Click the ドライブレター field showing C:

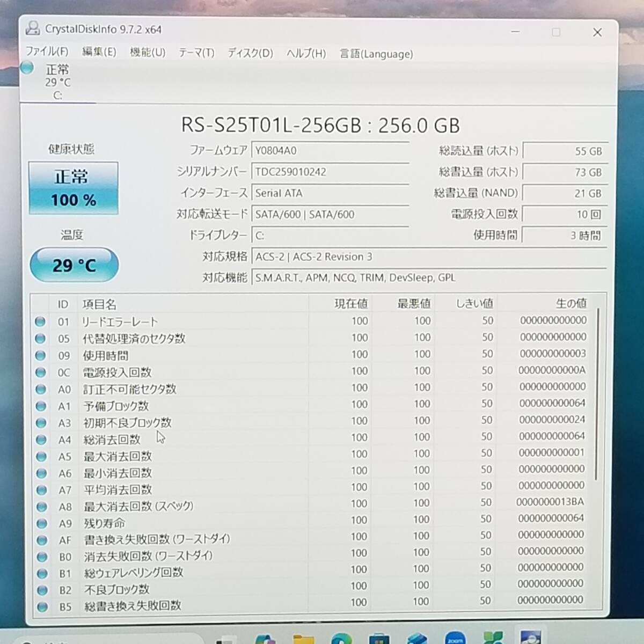[330, 235]
